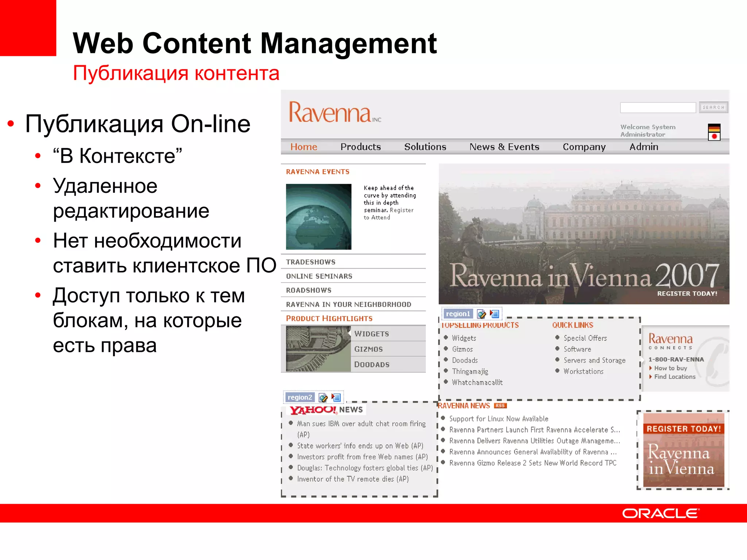Image resolution: width=747 pixels, height=560 pixels.
Task: Click the region2 properties list icon
Action: click(336, 397)
